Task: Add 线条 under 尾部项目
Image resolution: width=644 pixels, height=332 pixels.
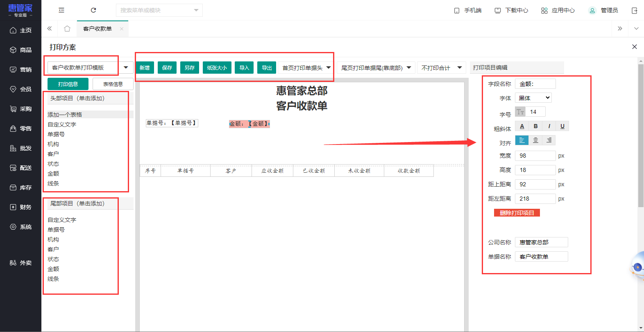Action: click(x=53, y=279)
